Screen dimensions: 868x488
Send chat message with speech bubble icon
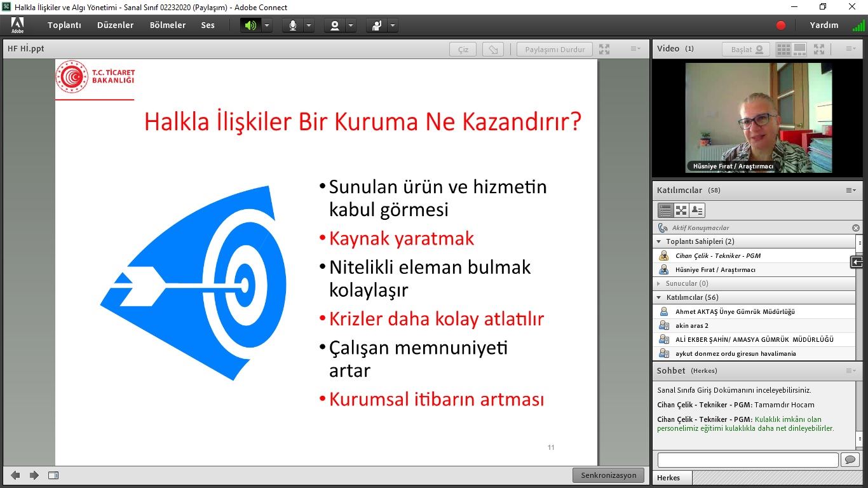850,459
